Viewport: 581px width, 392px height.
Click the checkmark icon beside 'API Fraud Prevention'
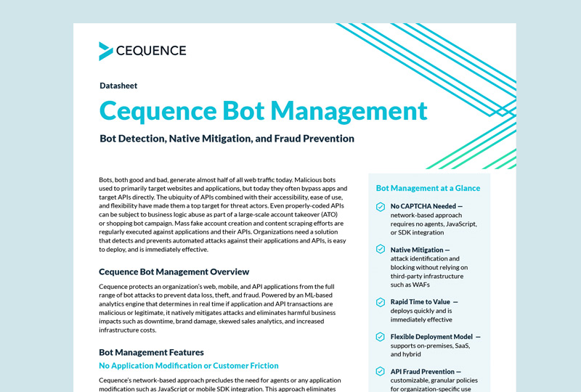click(381, 371)
